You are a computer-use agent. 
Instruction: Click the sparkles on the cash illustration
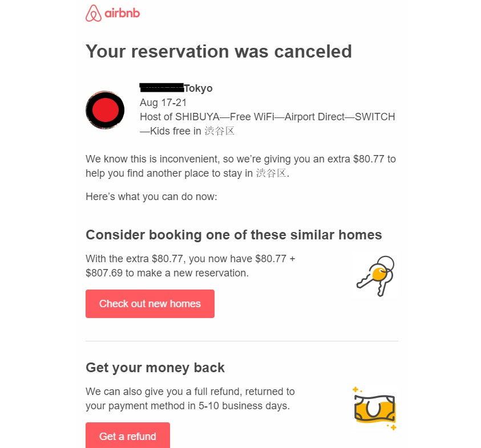coord(355,390)
